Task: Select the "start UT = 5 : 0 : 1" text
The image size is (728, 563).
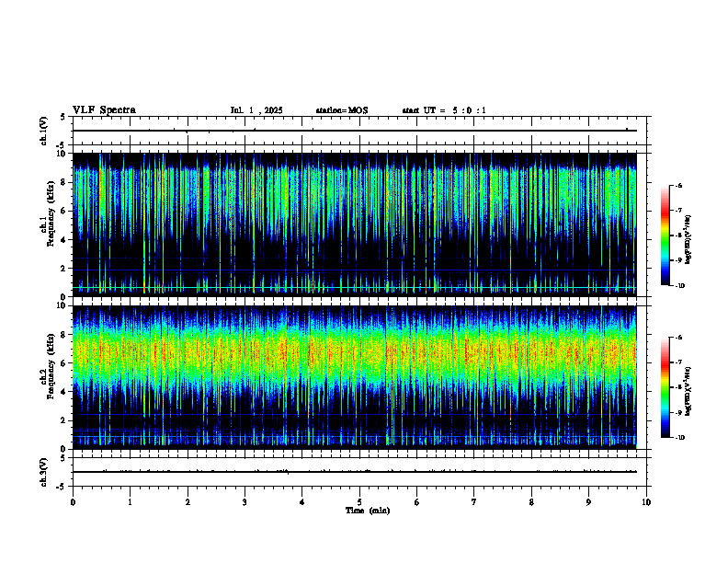Action: pos(444,110)
